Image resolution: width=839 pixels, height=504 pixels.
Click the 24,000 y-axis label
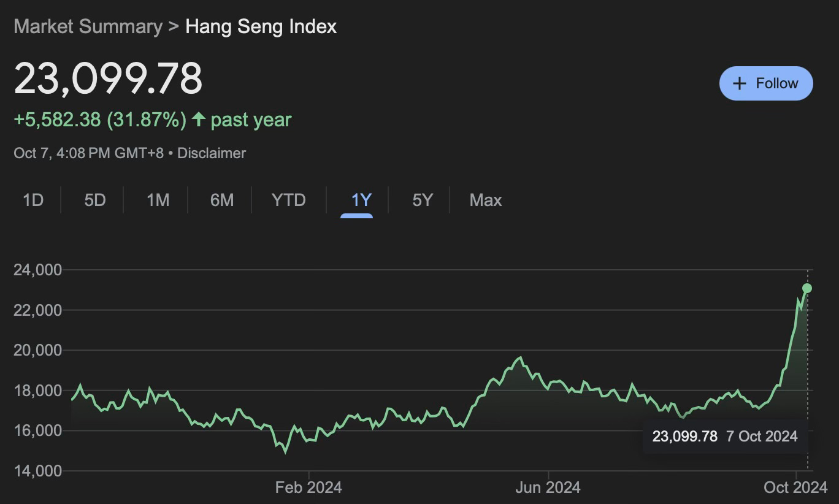[37, 270]
